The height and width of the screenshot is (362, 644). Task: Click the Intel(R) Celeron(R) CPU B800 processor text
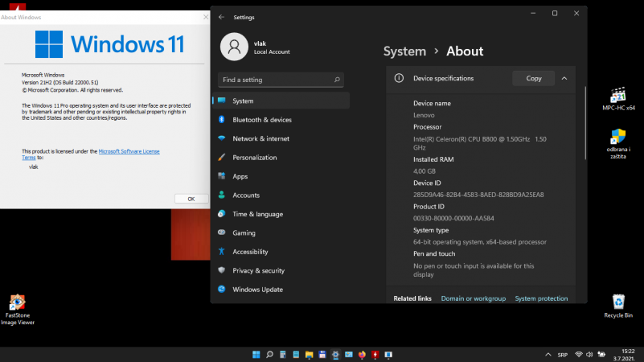pyautogui.click(x=480, y=143)
